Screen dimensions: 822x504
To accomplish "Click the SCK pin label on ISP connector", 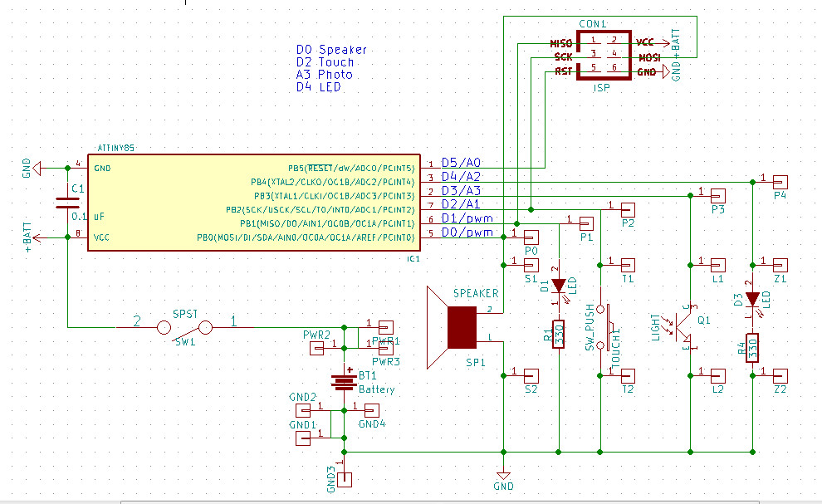I will [564, 57].
